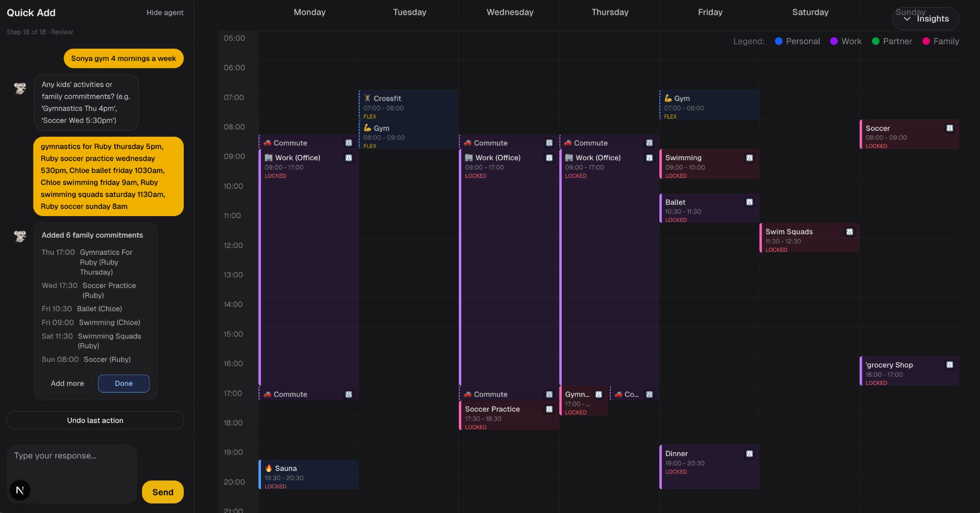The image size is (980, 513).
Task: Select the Saturday column header
Action: 810,12
